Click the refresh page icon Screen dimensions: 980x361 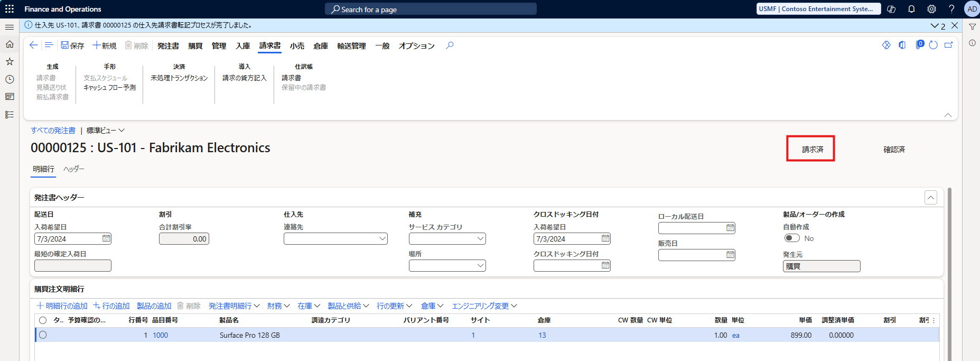pyautogui.click(x=934, y=45)
